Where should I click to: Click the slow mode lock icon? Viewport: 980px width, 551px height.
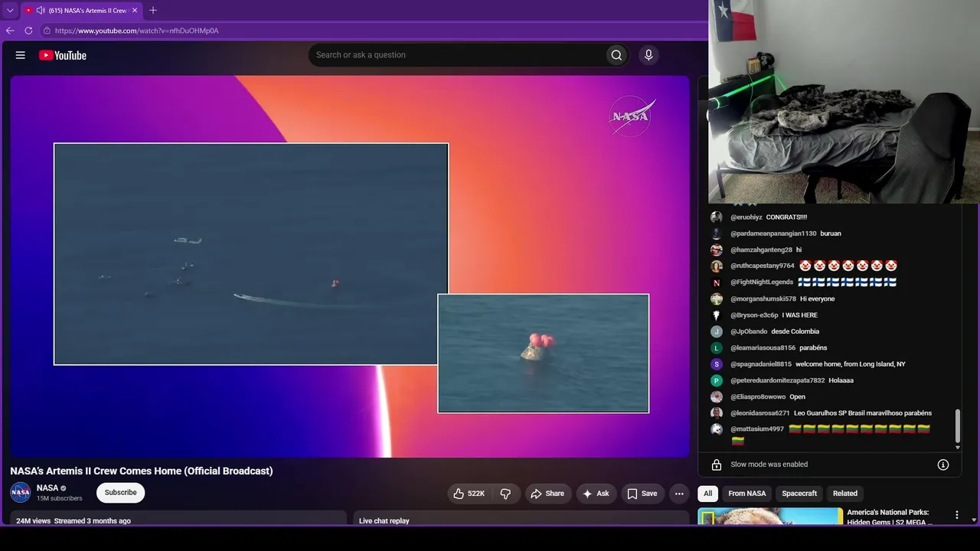click(x=717, y=465)
